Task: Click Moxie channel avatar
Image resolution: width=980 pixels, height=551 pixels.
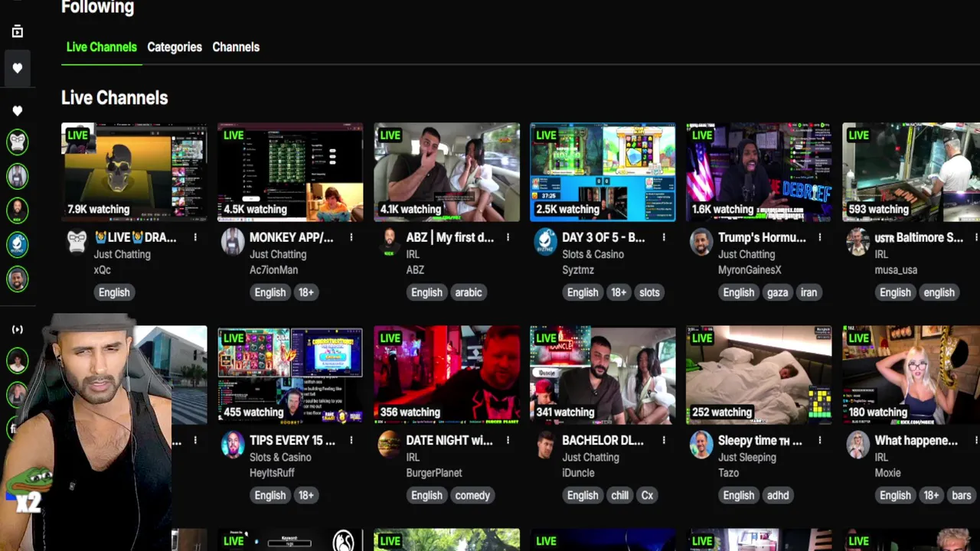Action: click(x=858, y=445)
